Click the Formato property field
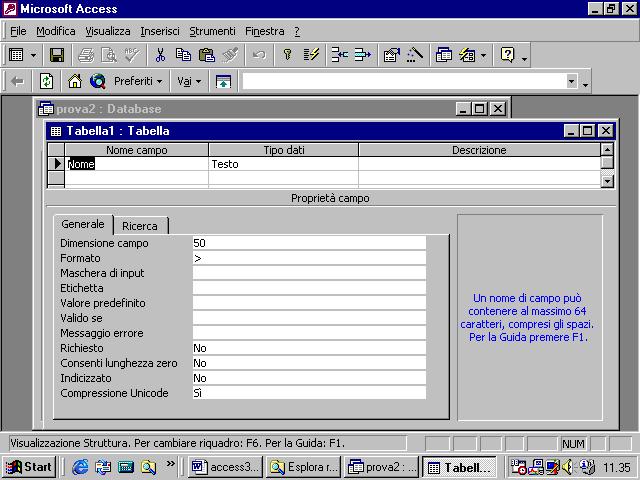This screenshot has height=480, width=640. pos(309,258)
